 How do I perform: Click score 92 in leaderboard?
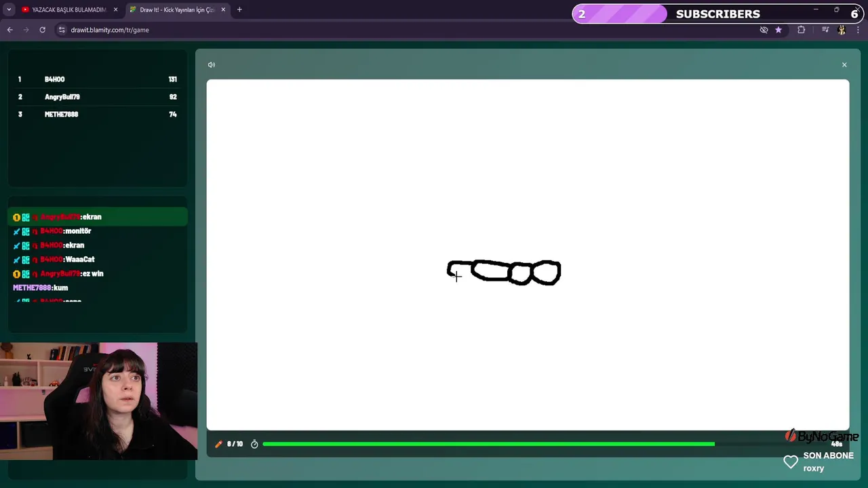point(173,97)
